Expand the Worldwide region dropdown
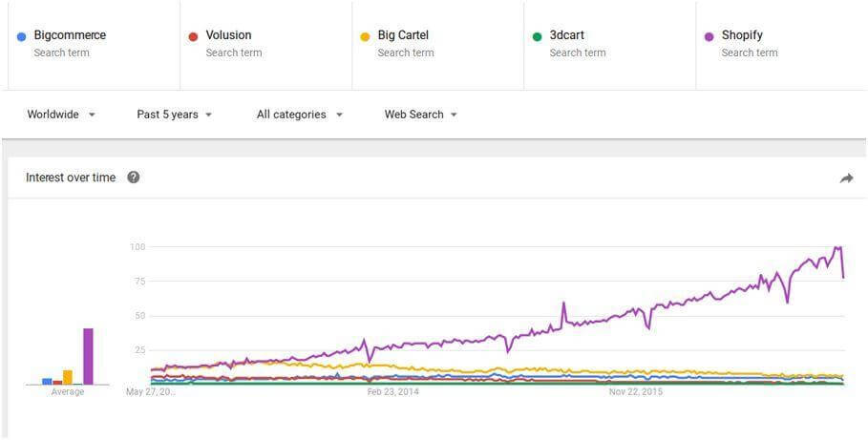This screenshot has height=440, width=868. (61, 115)
